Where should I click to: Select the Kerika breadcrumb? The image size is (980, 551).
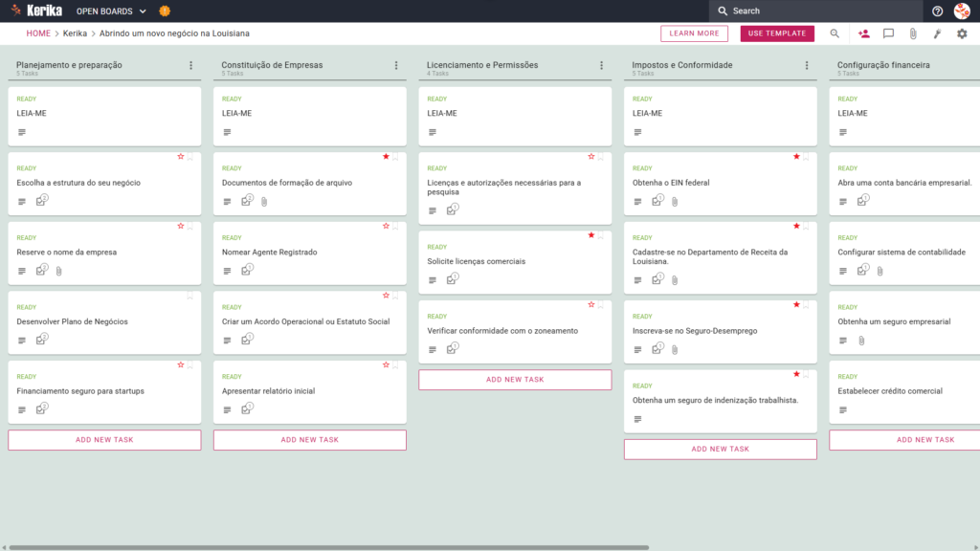tap(75, 33)
